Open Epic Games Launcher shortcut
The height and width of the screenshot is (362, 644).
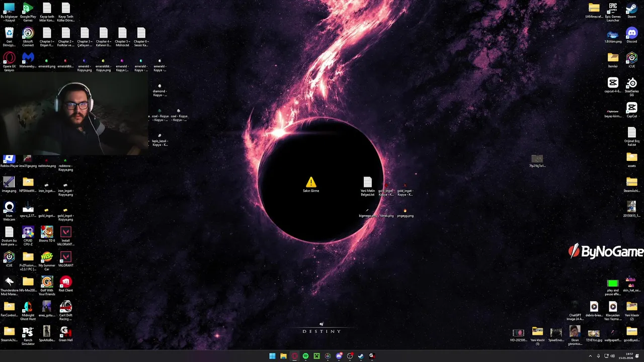[x=613, y=12]
